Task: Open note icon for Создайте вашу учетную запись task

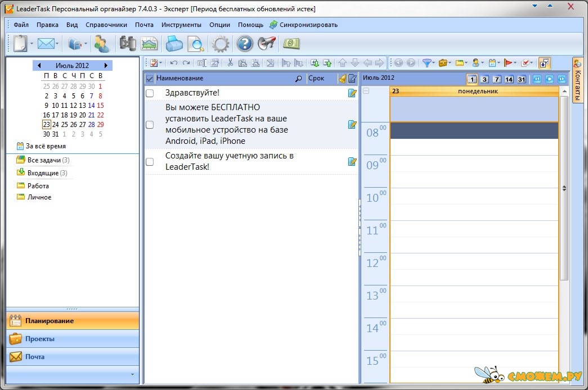Action: pyautogui.click(x=352, y=161)
